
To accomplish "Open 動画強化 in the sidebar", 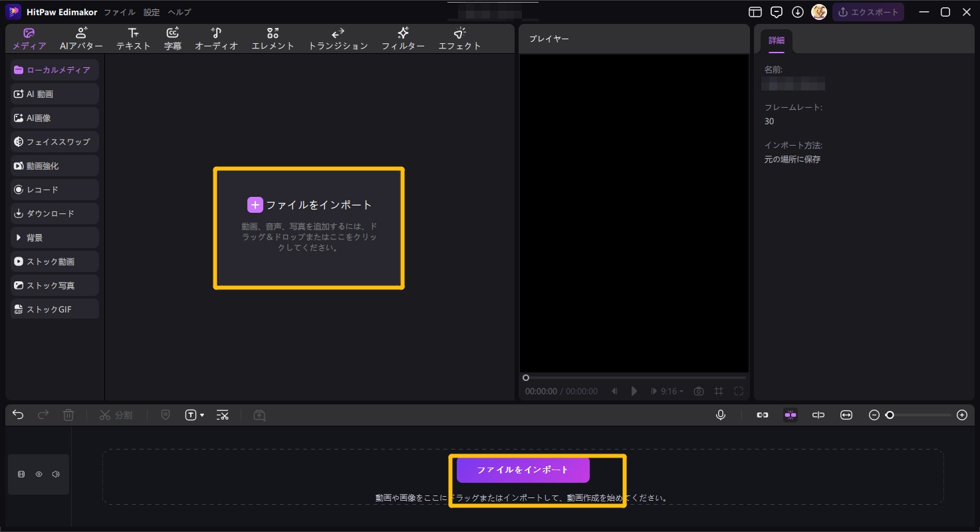I will (55, 166).
